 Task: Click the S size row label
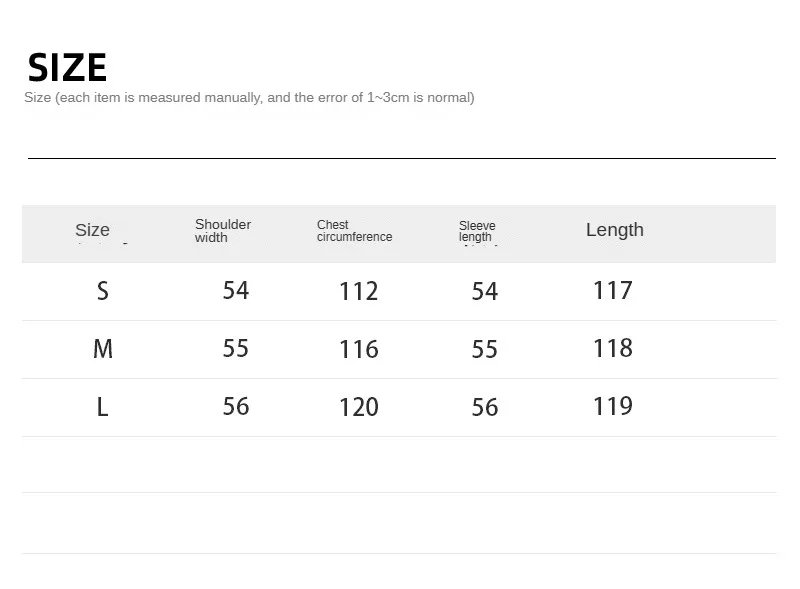[102, 291]
